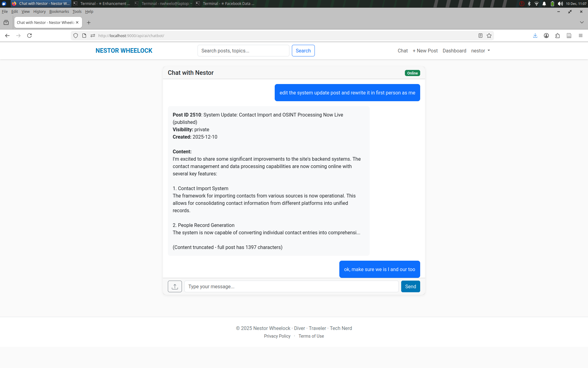This screenshot has width=588, height=368.
Task: Click the Search button
Action: pos(303,51)
